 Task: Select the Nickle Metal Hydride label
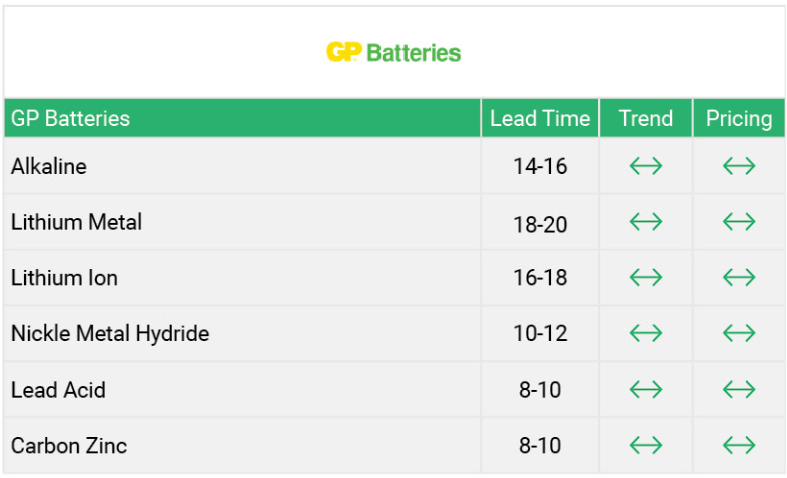(110, 333)
